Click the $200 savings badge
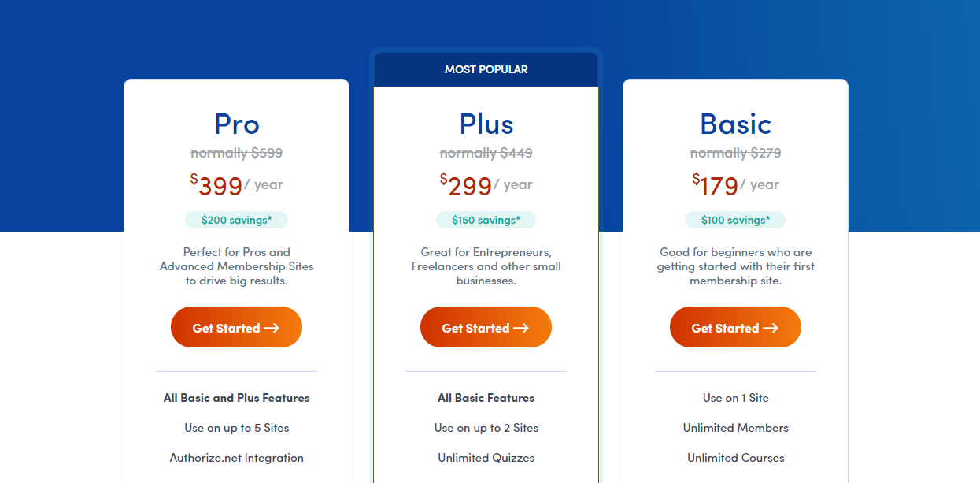This screenshot has width=980, height=483. point(236,220)
